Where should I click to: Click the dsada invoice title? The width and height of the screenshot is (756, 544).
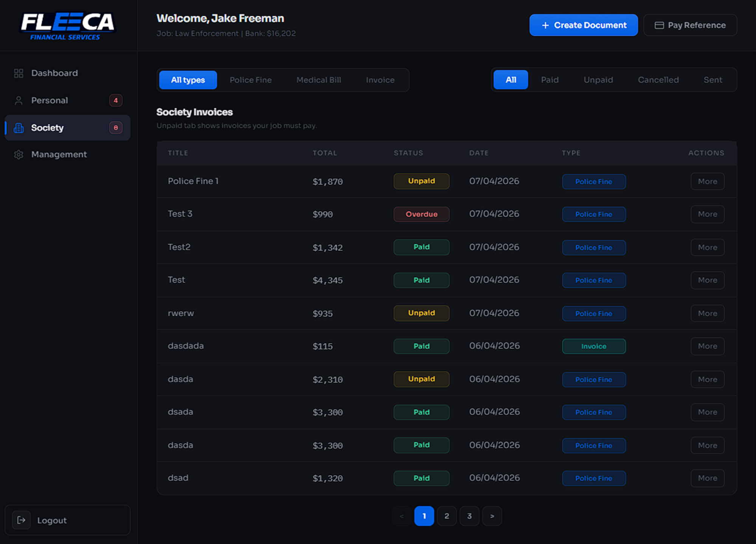point(180,412)
